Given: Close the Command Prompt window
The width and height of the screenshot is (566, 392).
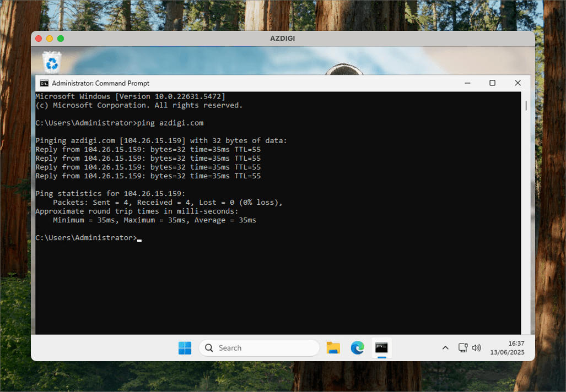Looking at the screenshot, I should (518, 83).
